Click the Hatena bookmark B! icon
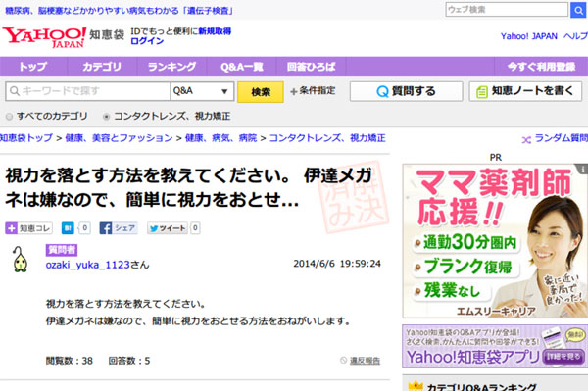Image resolution: width=588 pixels, height=391 pixels. [x=68, y=228]
